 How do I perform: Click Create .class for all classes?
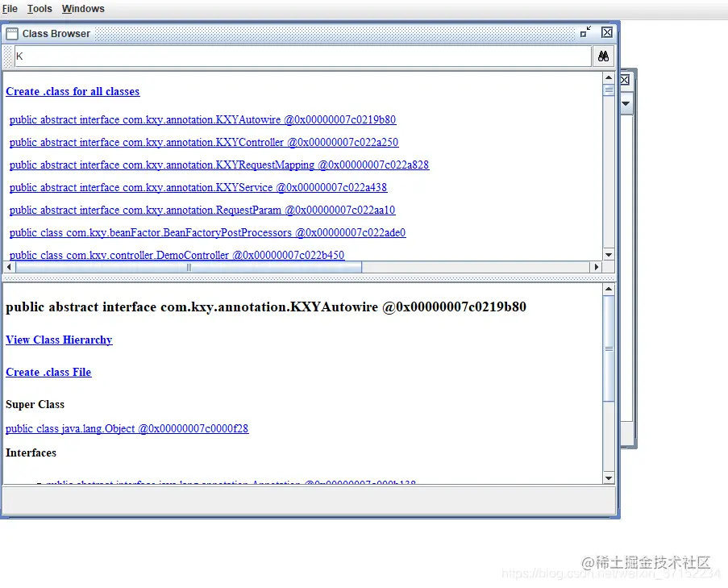73,91
